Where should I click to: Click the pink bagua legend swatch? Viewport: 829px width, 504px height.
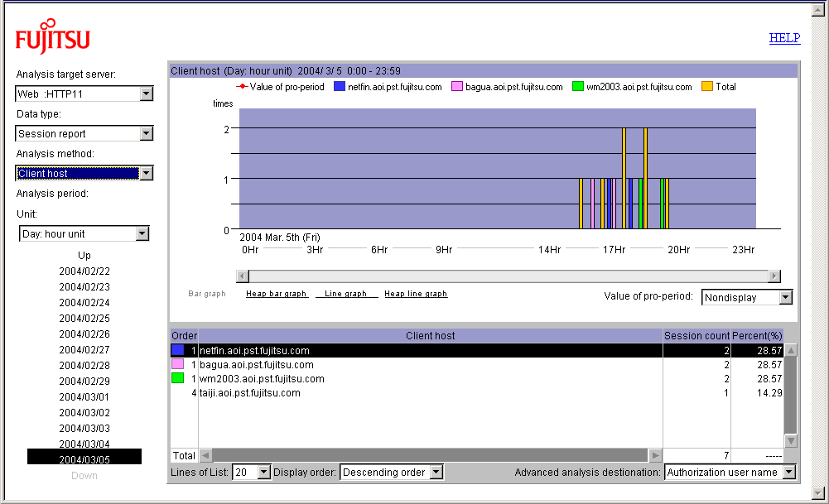(457, 86)
